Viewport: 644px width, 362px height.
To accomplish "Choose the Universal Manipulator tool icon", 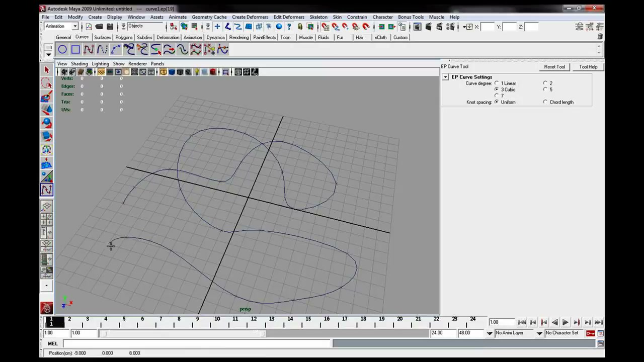I will click(47, 149).
